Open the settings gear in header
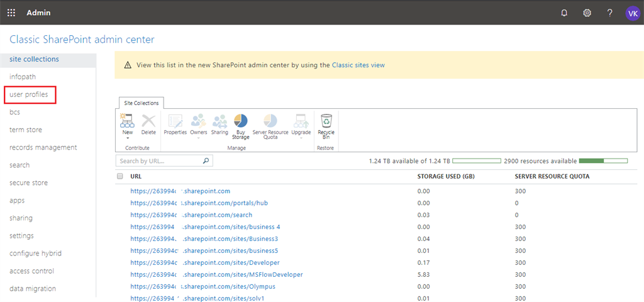This screenshot has height=302, width=644. [x=587, y=13]
